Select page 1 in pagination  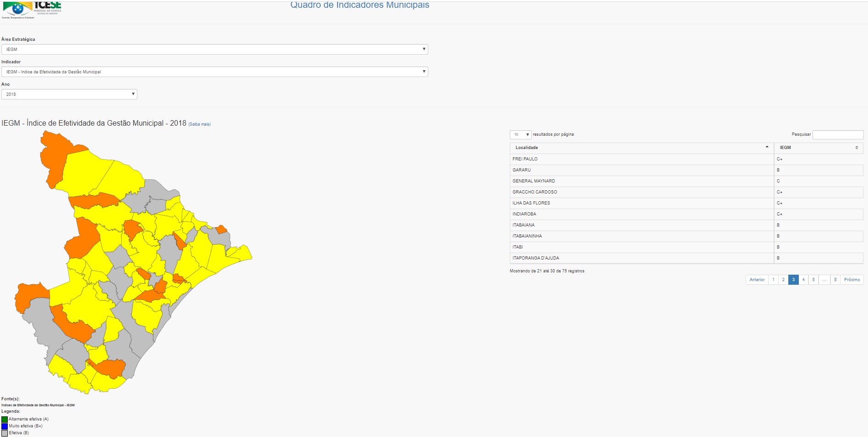773,280
